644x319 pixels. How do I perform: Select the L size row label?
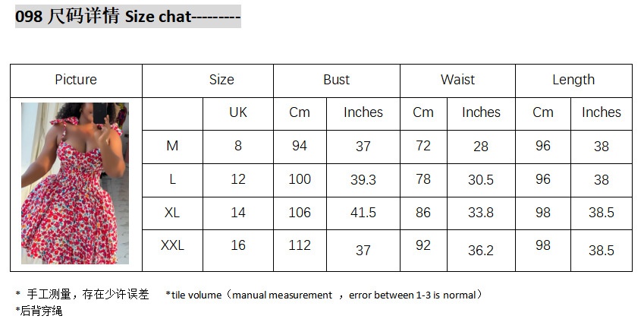point(172,179)
